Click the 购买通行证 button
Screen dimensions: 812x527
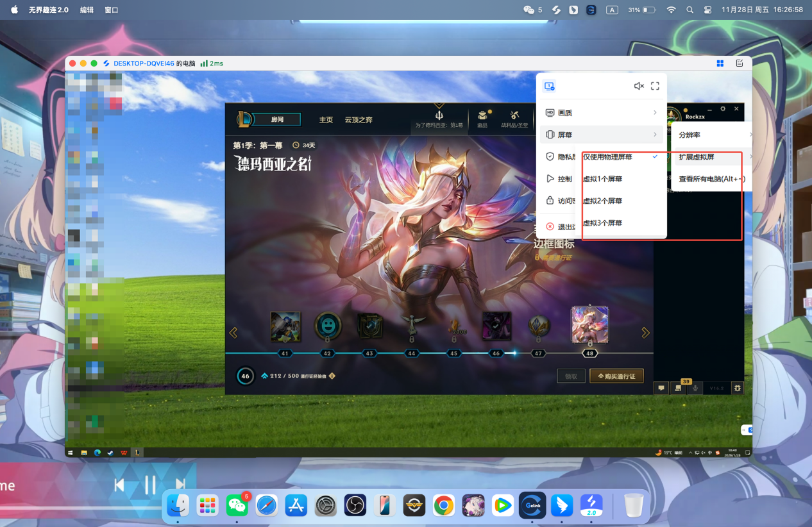[x=616, y=376]
